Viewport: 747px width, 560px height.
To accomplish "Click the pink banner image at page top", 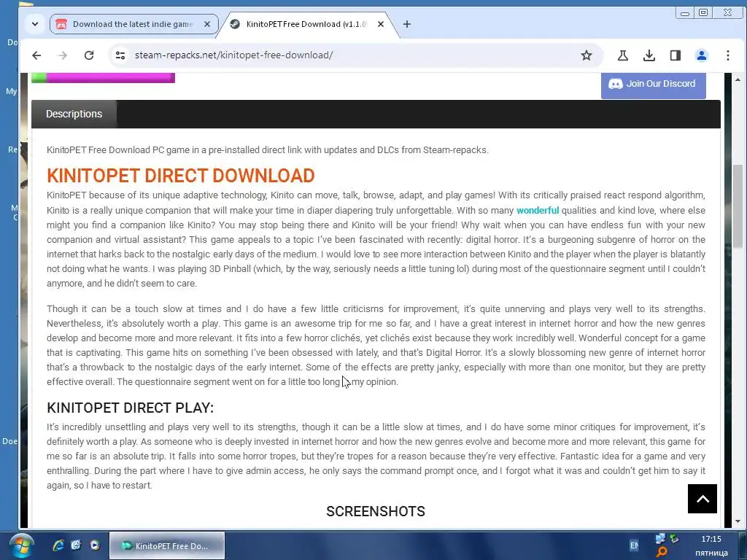I will point(104,77).
